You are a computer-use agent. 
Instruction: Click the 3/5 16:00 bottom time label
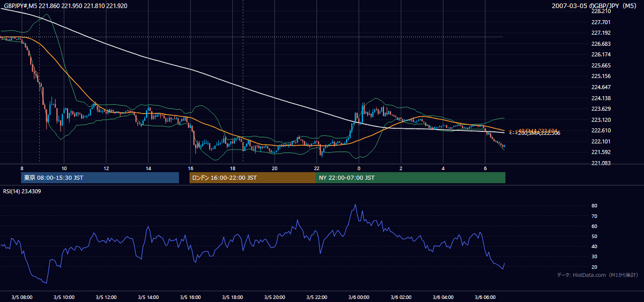tap(190, 297)
